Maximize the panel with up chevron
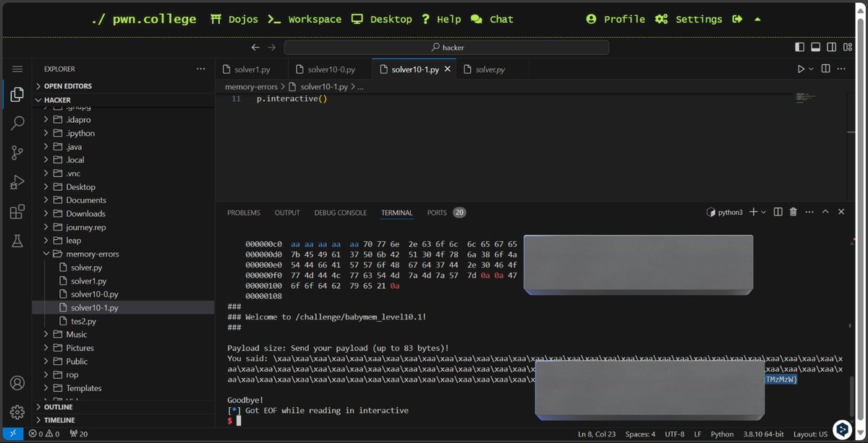This screenshot has height=443, width=868. coord(825,212)
